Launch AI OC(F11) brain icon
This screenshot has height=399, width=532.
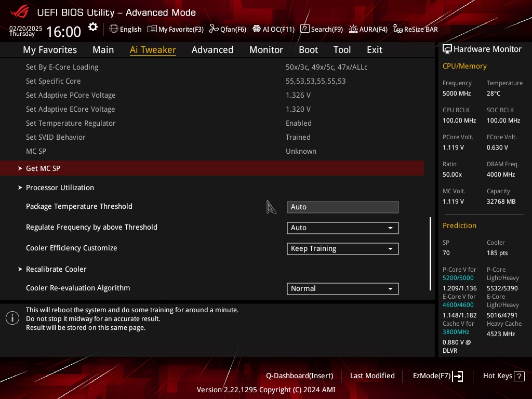[x=257, y=29]
